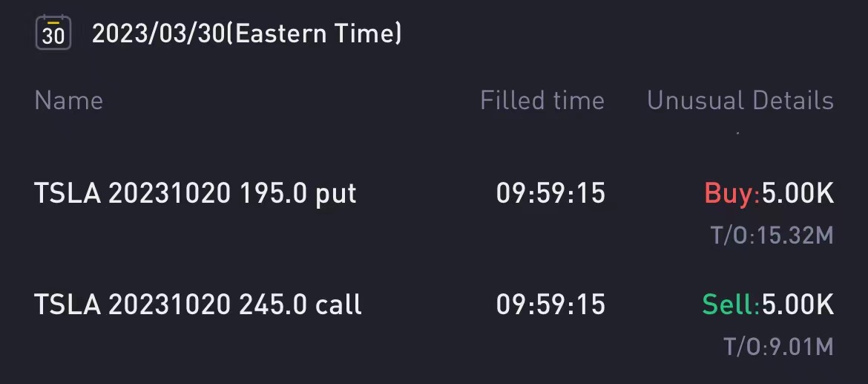Open TSLA 20231020 195.0 put row

pyautogui.click(x=434, y=213)
